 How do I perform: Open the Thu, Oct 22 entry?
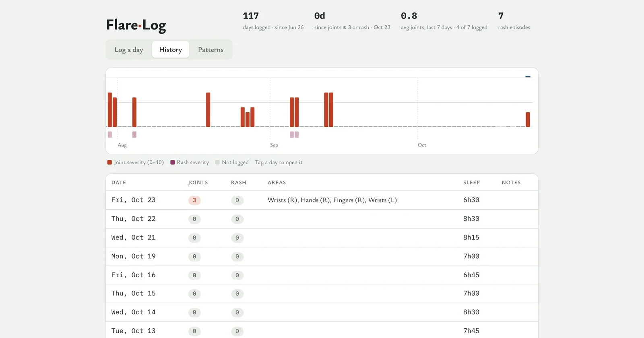pyautogui.click(x=322, y=219)
